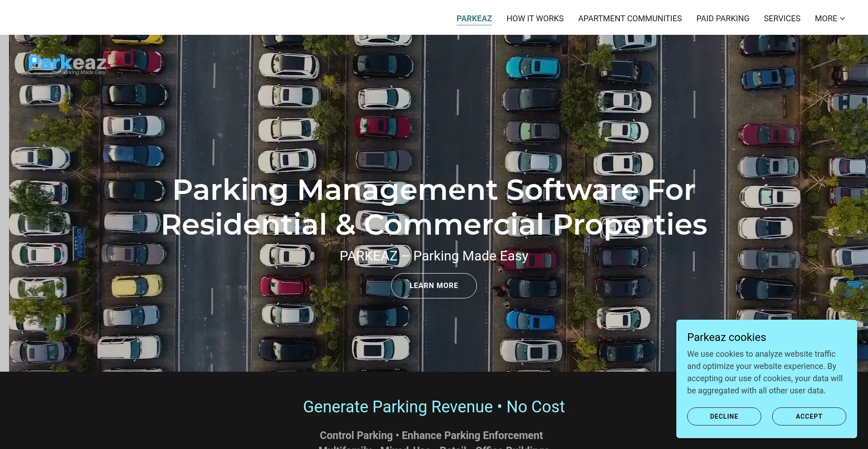Click the Parkeaz cookies title
Viewport: 868px width, 449px height.
point(726,337)
